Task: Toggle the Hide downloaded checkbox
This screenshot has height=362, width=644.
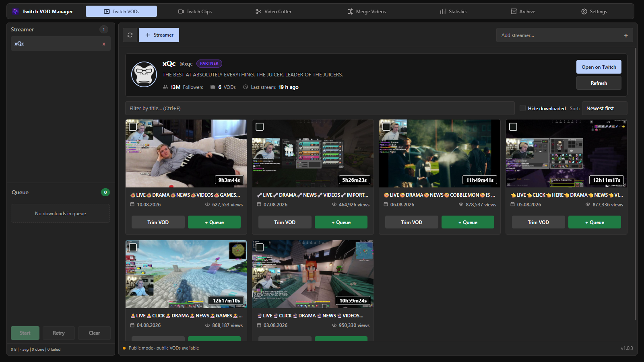Action: tap(522, 108)
